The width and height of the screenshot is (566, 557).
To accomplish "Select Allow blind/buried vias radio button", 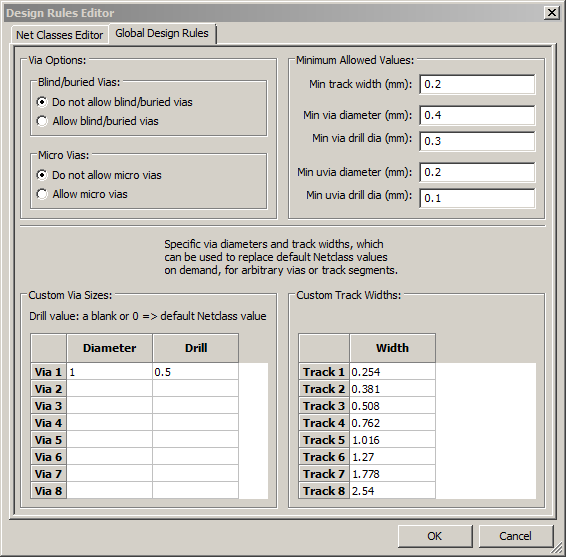I will (x=97, y=121).
